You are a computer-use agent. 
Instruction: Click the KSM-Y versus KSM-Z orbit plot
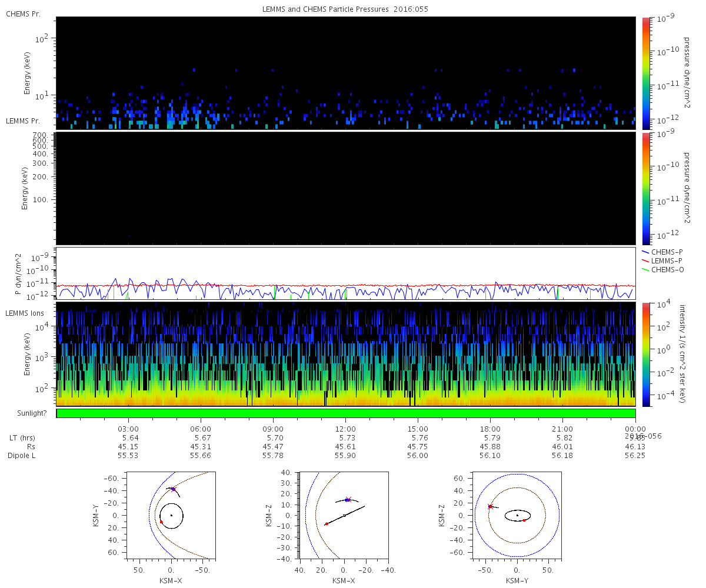coord(517,514)
